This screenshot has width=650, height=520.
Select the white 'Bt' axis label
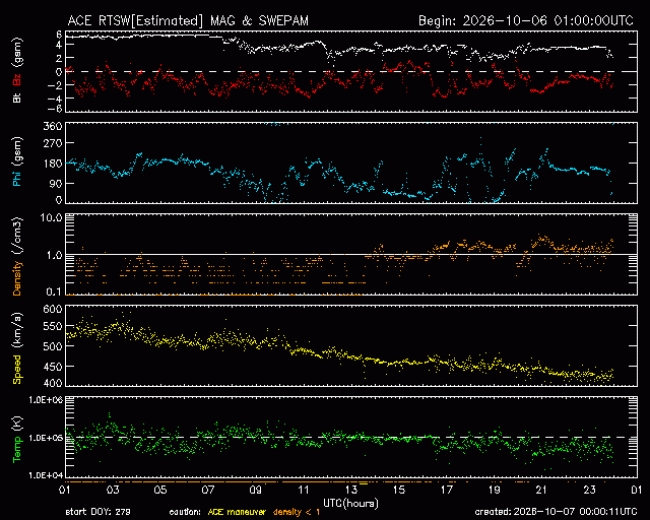17,97
